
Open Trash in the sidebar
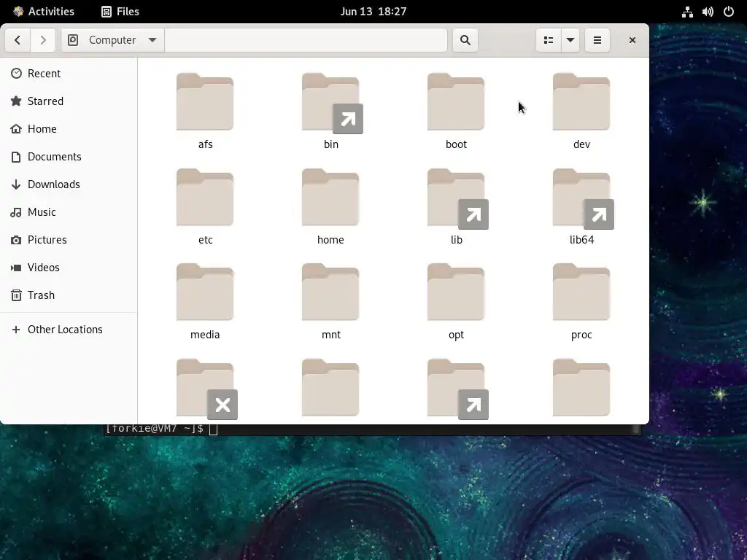69,295
